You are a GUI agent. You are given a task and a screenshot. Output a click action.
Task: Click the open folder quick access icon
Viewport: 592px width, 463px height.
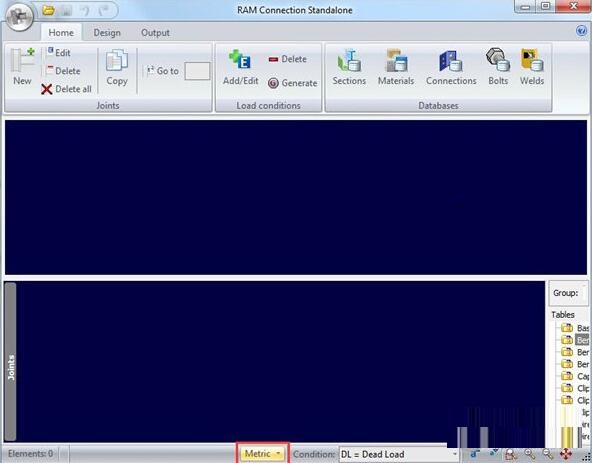pos(48,11)
